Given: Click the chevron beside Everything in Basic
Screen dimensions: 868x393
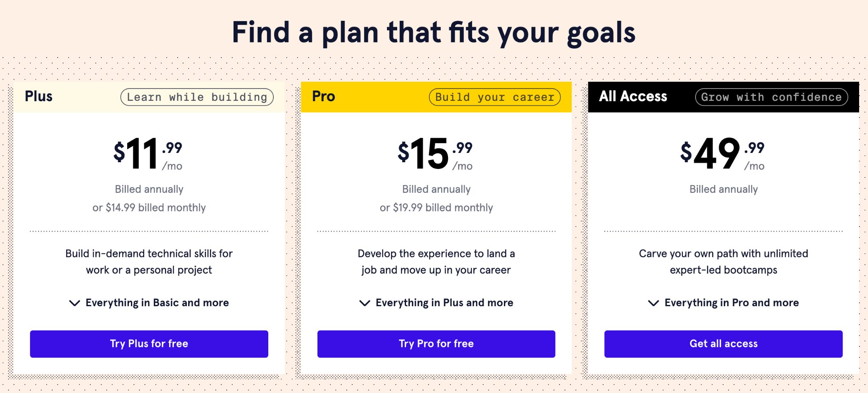Looking at the screenshot, I should pos(73,303).
